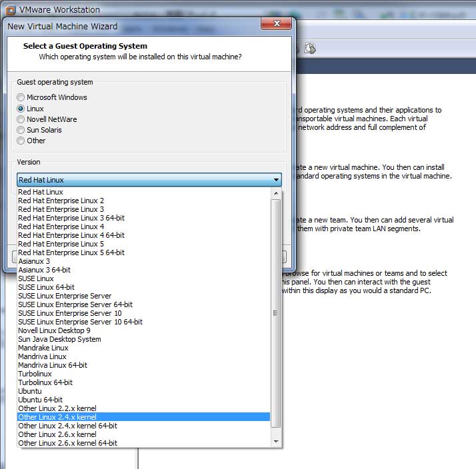This screenshot has height=469, width=476.
Task: Choose Red Hat Enterprise Linux 3
Action: (x=143, y=209)
